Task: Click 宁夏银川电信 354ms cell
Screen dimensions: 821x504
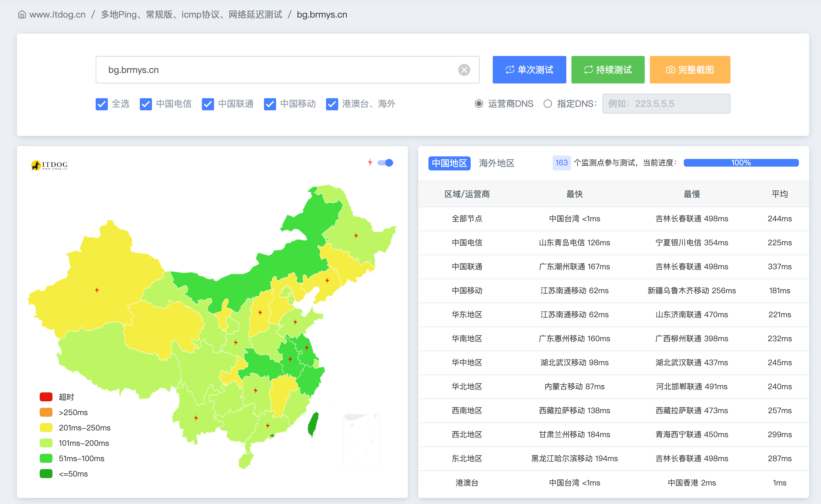Action: point(692,243)
